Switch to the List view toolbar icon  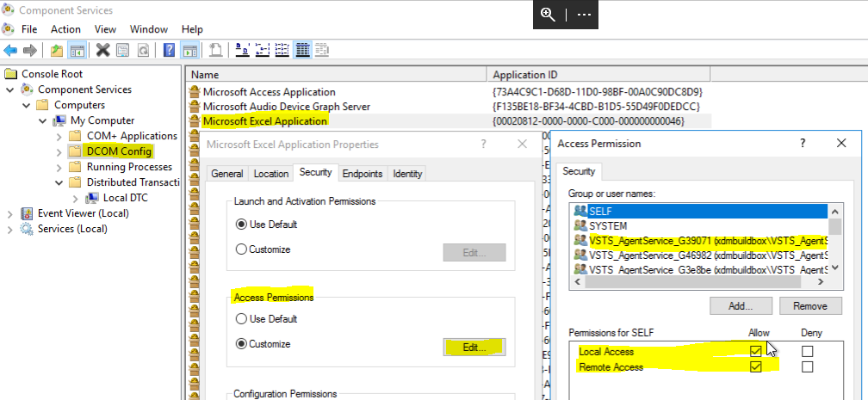coord(282,51)
